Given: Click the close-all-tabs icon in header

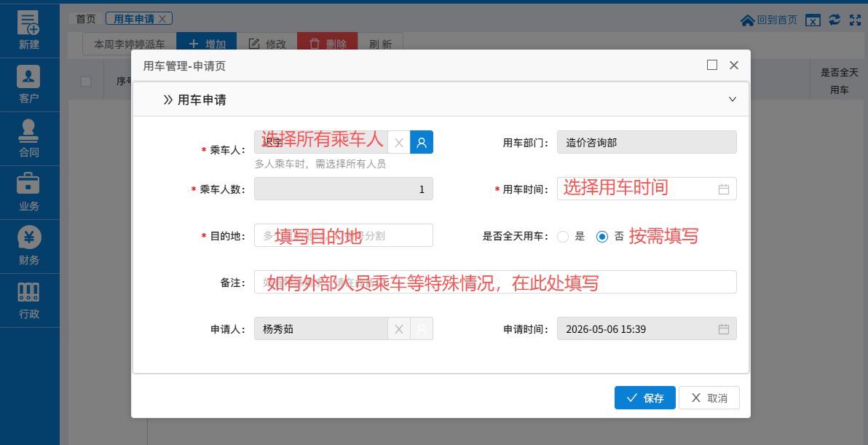Looking at the screenshot, I should coord(813,20).
